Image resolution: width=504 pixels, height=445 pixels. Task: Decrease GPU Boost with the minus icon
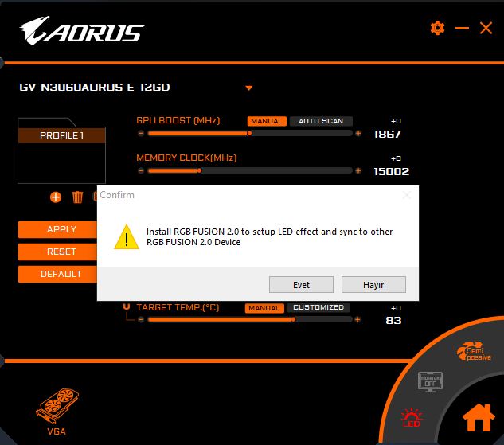[141, 133]
